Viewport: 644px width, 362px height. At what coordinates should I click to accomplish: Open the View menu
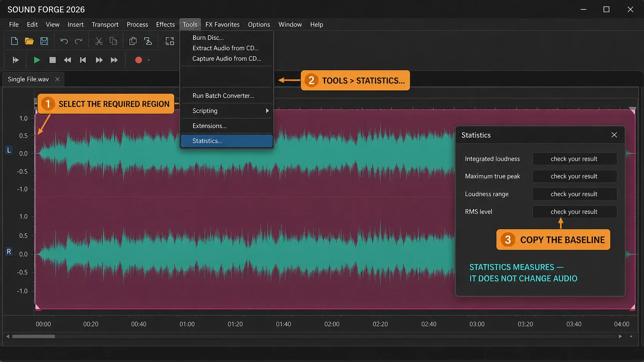pos(52,24)
